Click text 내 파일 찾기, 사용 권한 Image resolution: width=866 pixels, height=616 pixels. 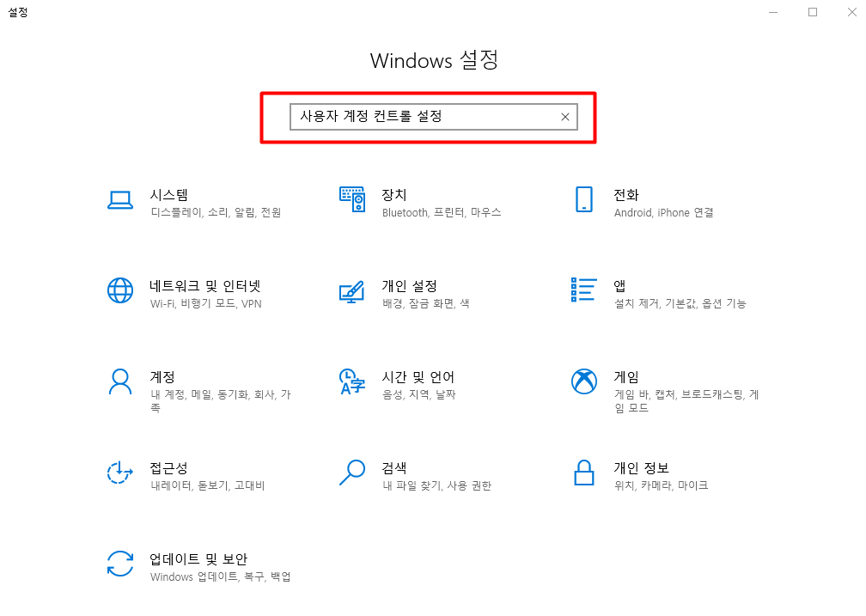click(x=436, y=485)
